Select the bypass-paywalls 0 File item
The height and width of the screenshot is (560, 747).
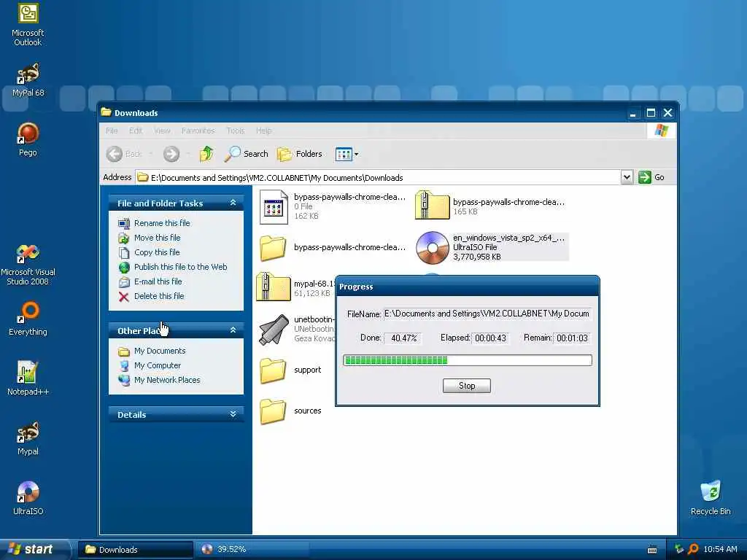(332, 206)
